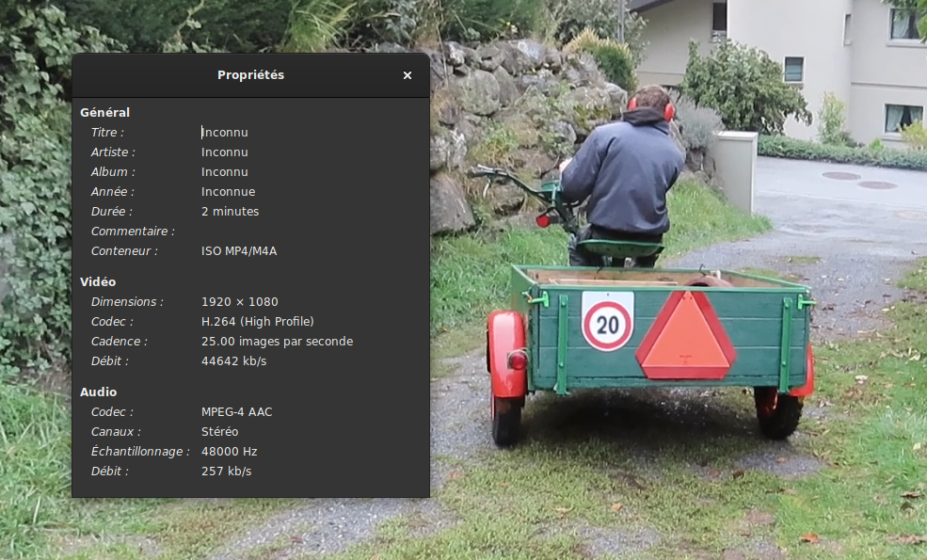Select the Album value "Inconnu"
The image size is (927, 560).
coord(225,172)
